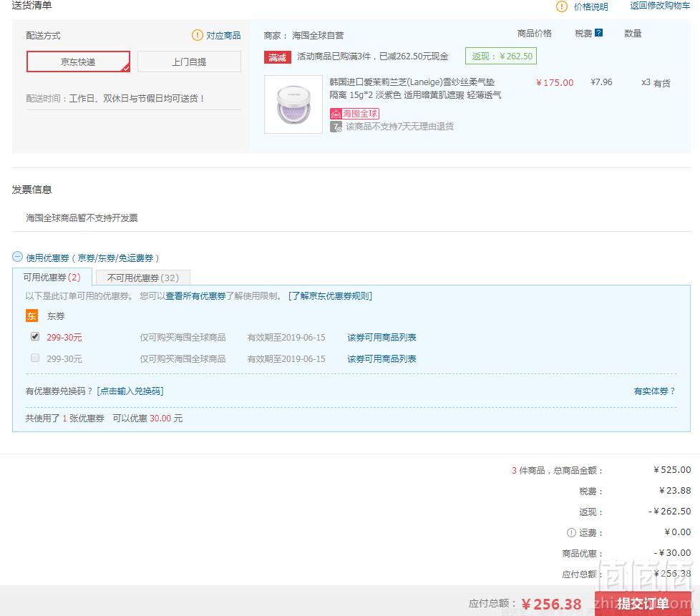The height and width of the screenshot is (616, 700).
Task: Switch to 可用优惠券 (2) tab
Action: 52,277
